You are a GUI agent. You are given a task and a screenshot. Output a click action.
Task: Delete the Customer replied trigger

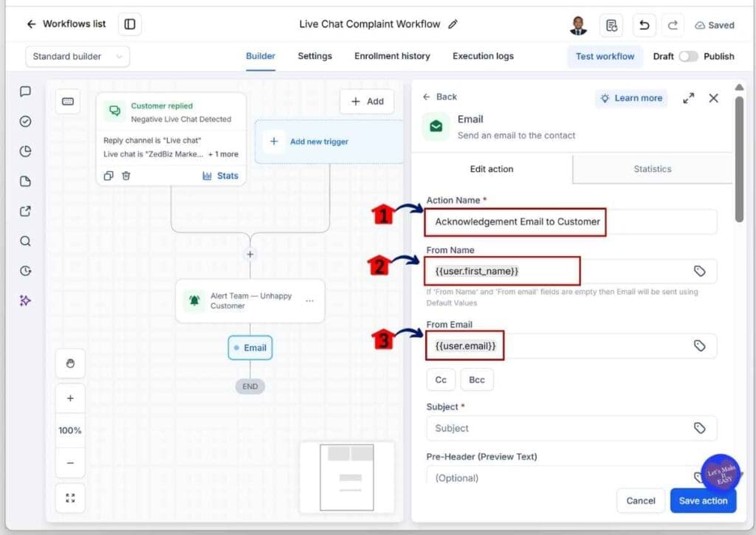126,176
